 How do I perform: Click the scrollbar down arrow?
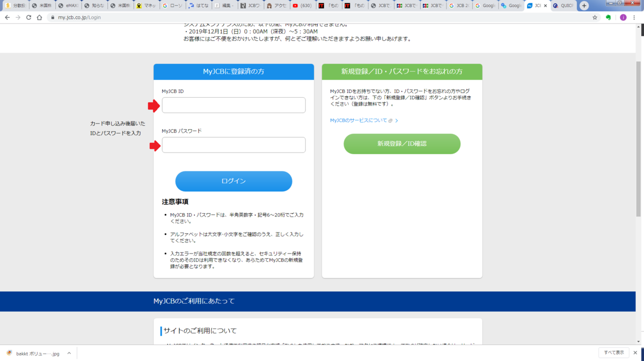tap(639, 342)
